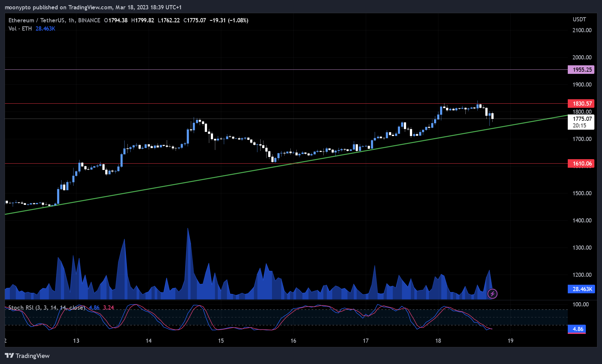Screen dimensions: 602x364
Task: Click the open value O1794.38 in legend
Action: (x=116, y=20)
